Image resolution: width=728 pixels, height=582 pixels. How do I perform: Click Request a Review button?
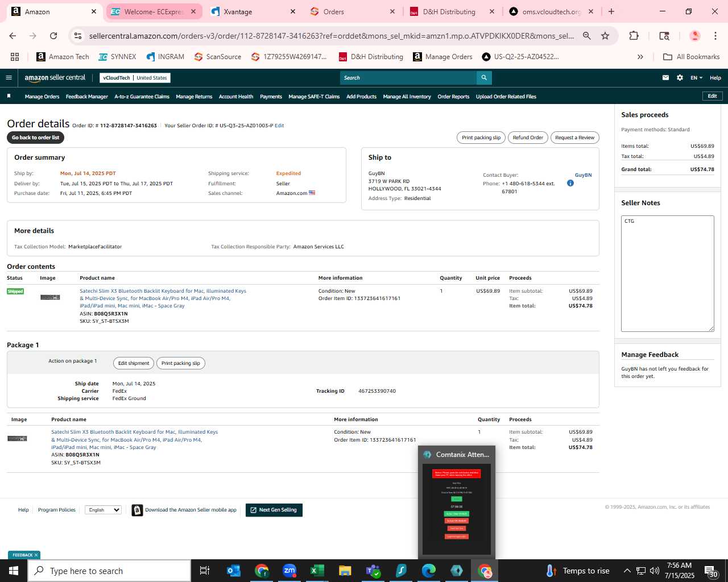coord(574,138)
